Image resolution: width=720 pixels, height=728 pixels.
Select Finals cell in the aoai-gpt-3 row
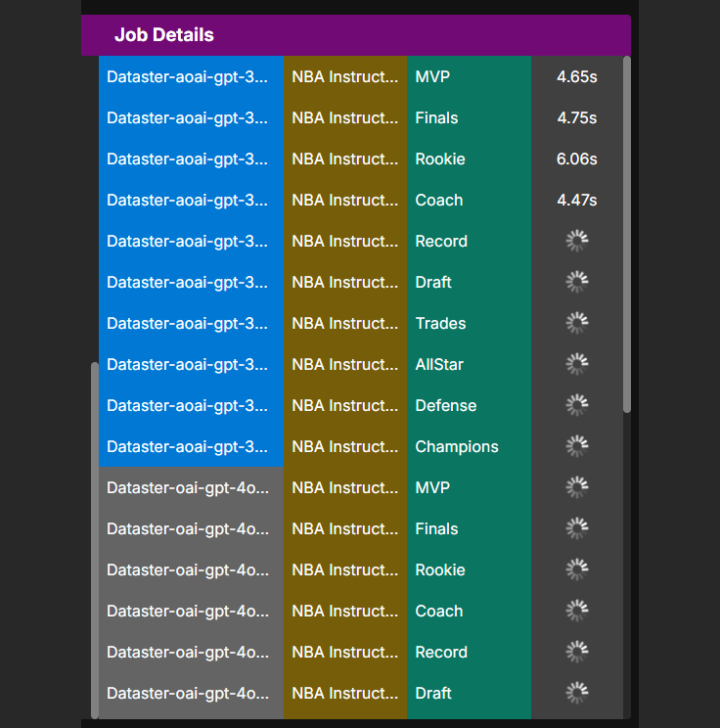pyautogui.click(x=469, y=118)
